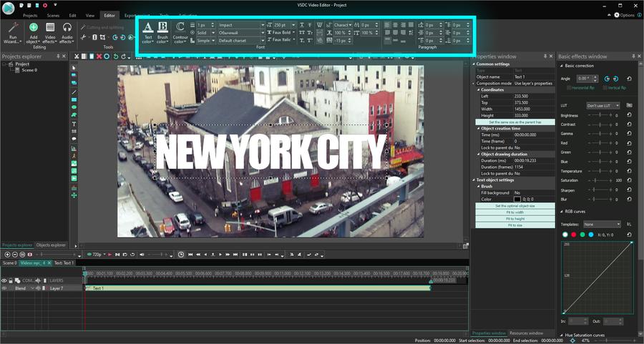The height and width of the screenshot is (344, 644).
Task: Open the Edit menu tab
Action: click(72, 15)
